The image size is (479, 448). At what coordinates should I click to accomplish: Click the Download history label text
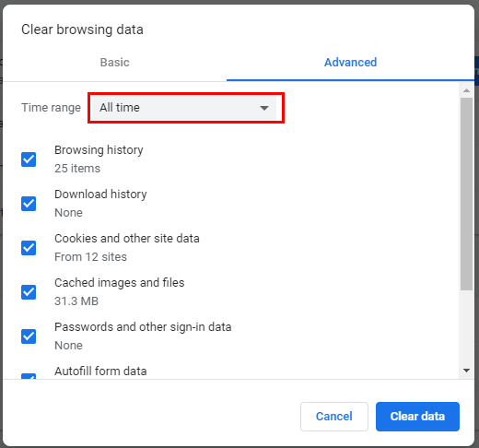tap(100, 195)
